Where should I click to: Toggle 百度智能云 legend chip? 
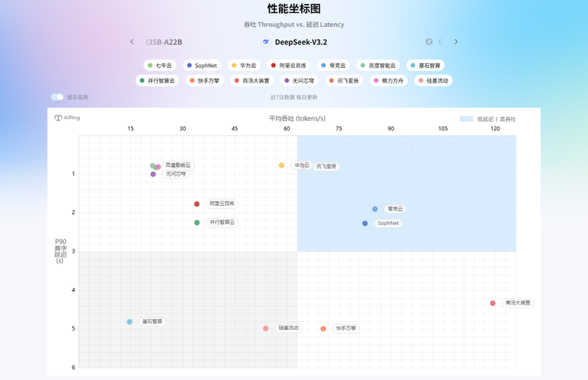pyautogui.click(x=378, y=65)
